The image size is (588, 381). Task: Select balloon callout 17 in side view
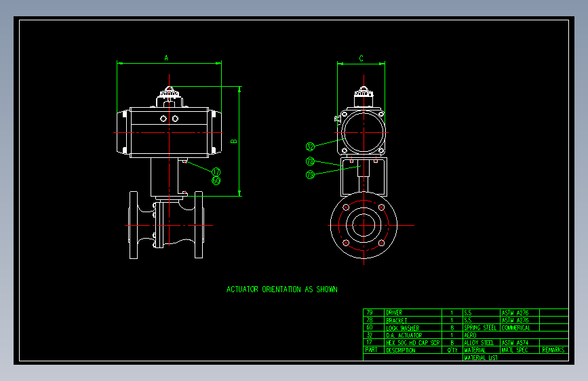point(216,172)
